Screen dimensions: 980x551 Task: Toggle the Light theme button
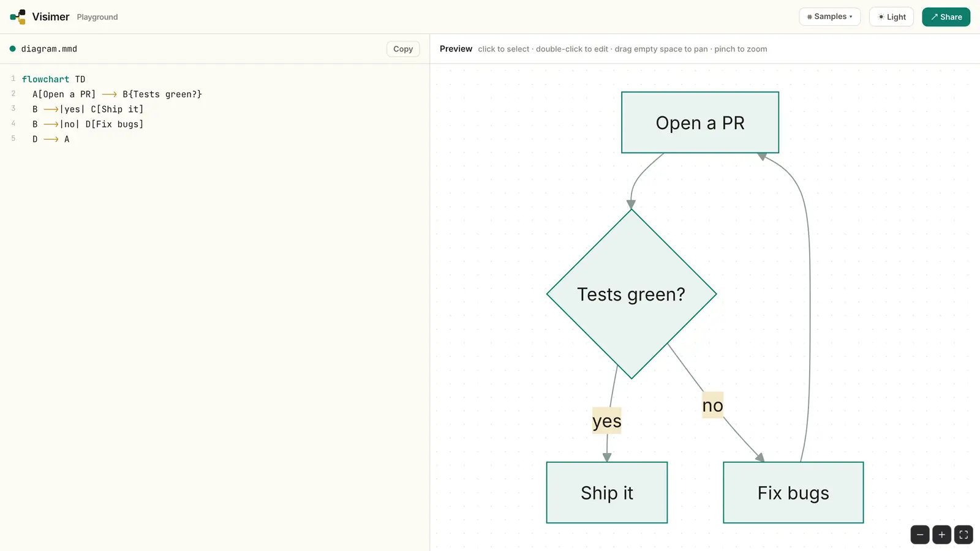tap(891, 17)
